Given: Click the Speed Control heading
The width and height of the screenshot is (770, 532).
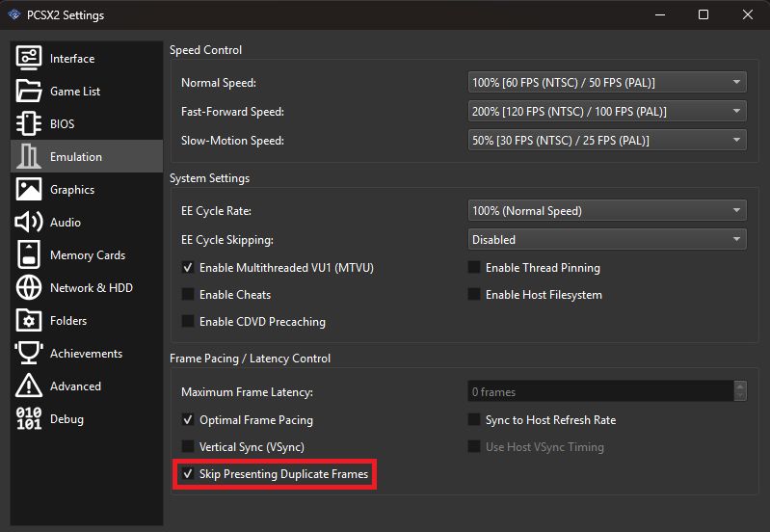Looking at the screenshot, I should [206, 49].
